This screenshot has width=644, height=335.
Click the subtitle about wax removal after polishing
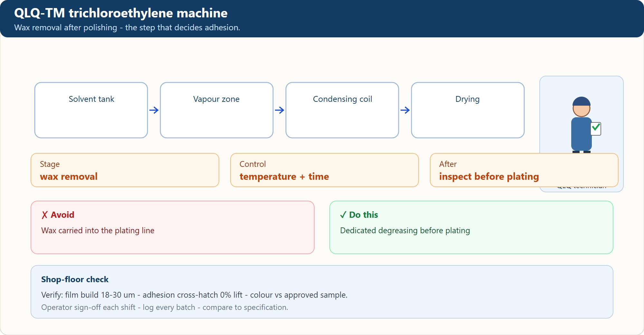[x=127, y=28]
